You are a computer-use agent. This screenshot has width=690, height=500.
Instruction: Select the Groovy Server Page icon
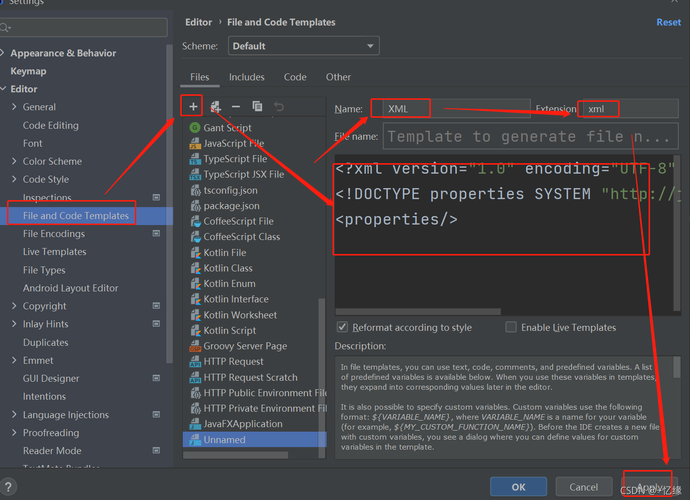tap(195, 346)
